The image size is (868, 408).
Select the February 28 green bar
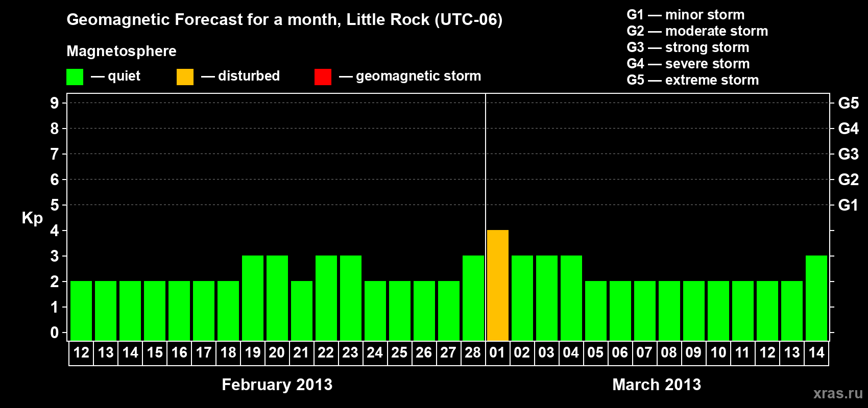pos(473,298)
